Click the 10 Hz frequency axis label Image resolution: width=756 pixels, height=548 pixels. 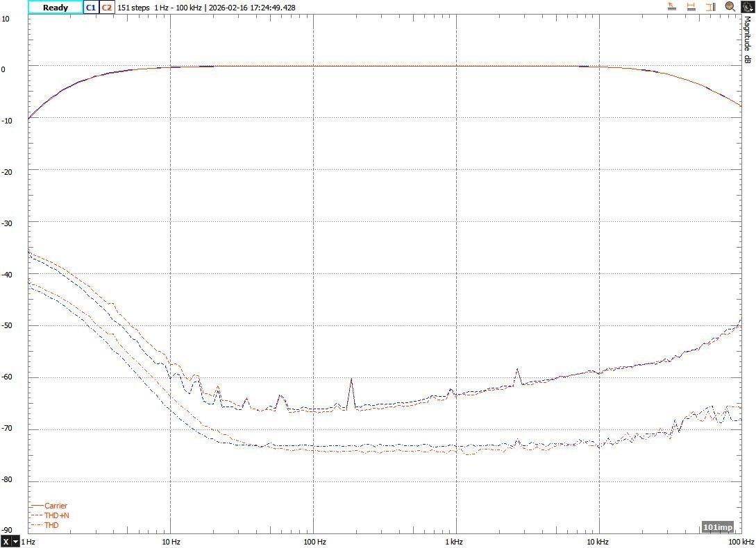click(x=171, y=541)
